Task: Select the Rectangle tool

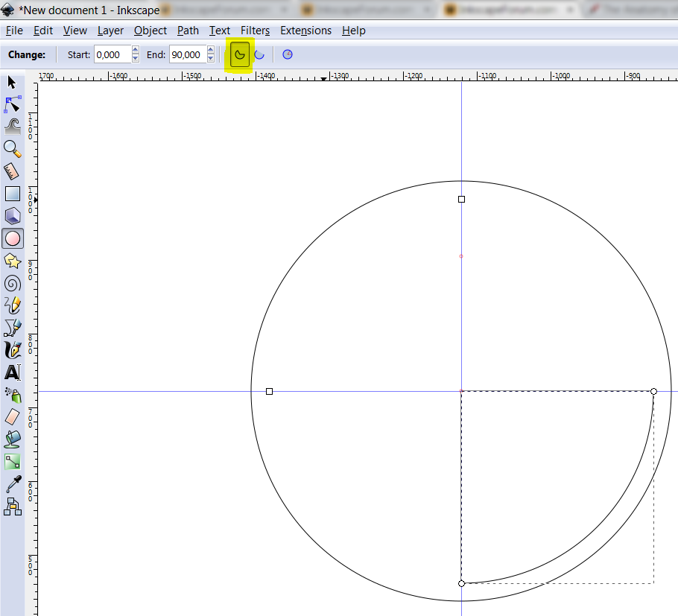Action: [12, 193]
